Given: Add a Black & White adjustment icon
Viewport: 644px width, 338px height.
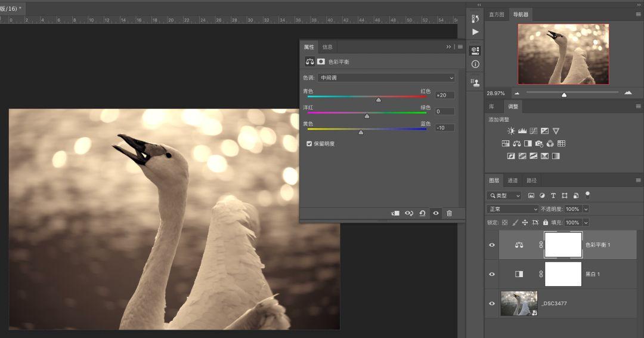Looking at the screenshot, I should point(528,143).
